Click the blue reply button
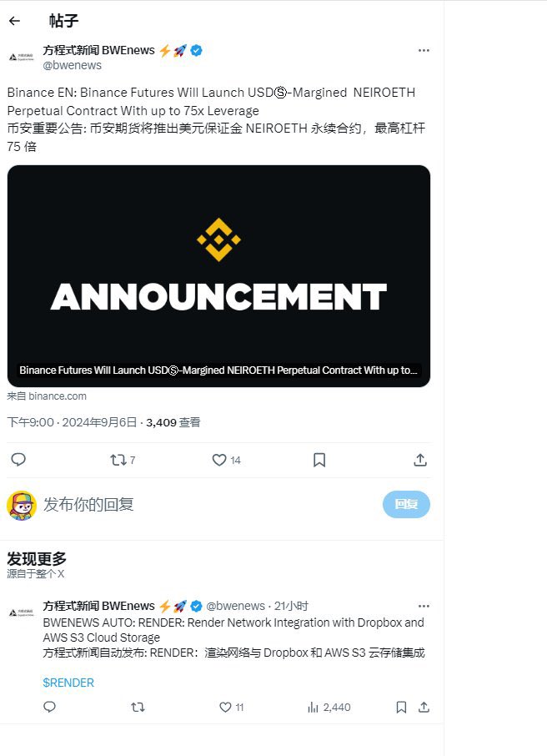547x756 pixels. click(x=406, y=504)
